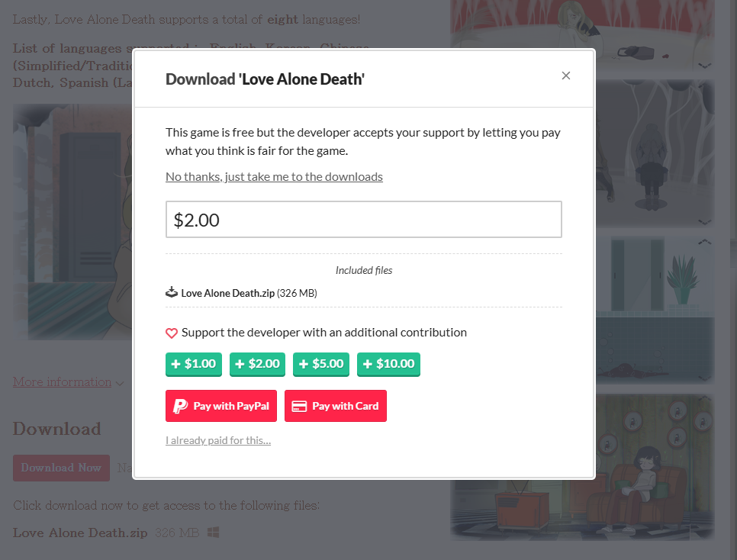This screenshot has width=737, height=560.
Task: Click the Windows platform icon beside 326 MB
Action: tap(214, 533)
